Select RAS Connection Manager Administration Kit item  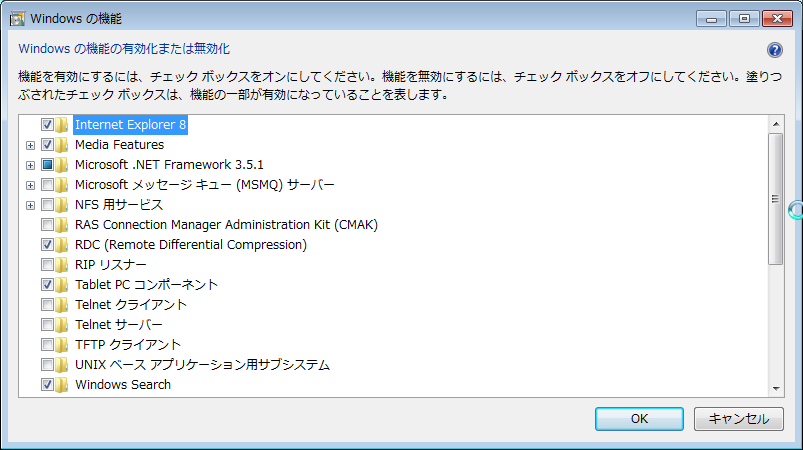226,225
